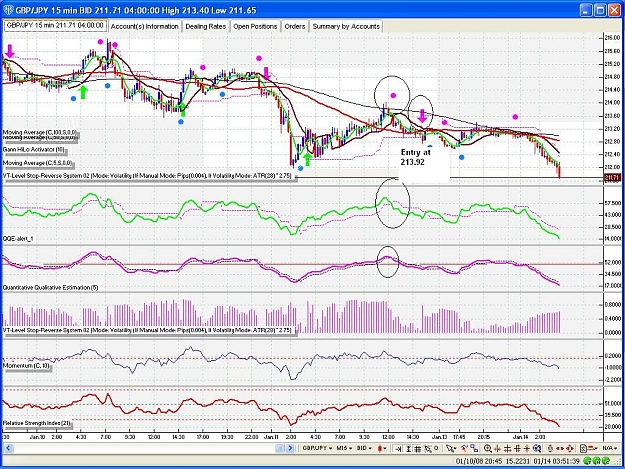625x469 pixels.
Task: Open the GBP/JPY currency pair dropdown
Action: pos(317,448)
